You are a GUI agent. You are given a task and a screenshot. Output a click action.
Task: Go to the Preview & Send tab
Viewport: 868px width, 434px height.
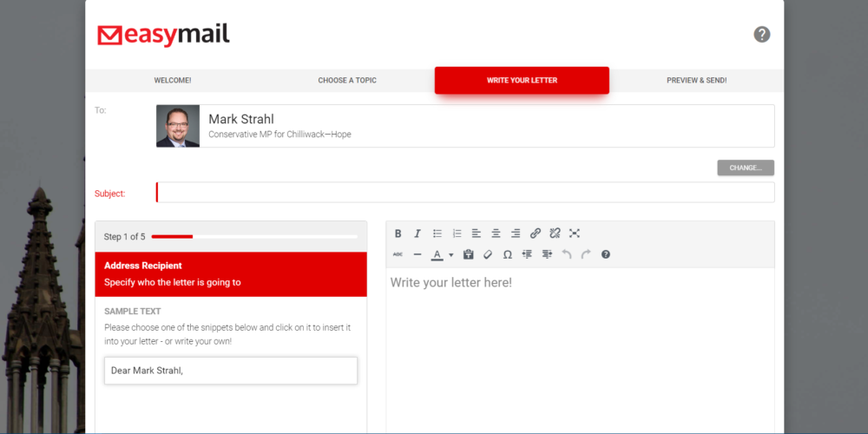(696, 80)
